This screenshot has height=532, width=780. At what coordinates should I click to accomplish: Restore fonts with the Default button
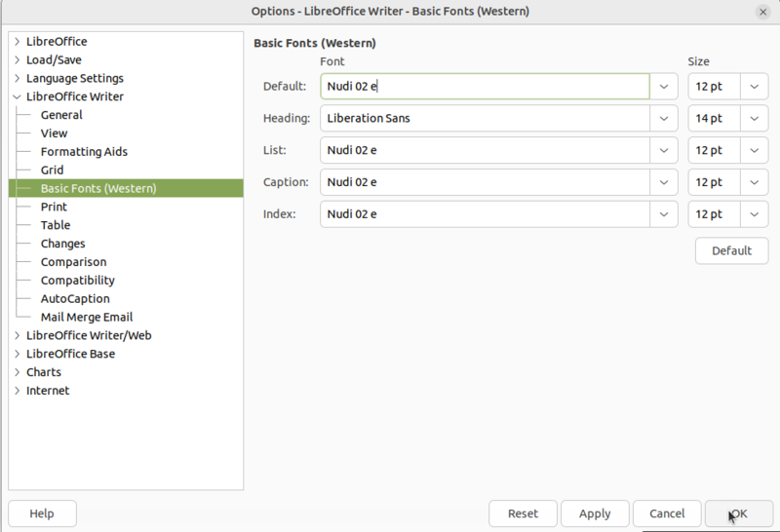coord(732,251)
